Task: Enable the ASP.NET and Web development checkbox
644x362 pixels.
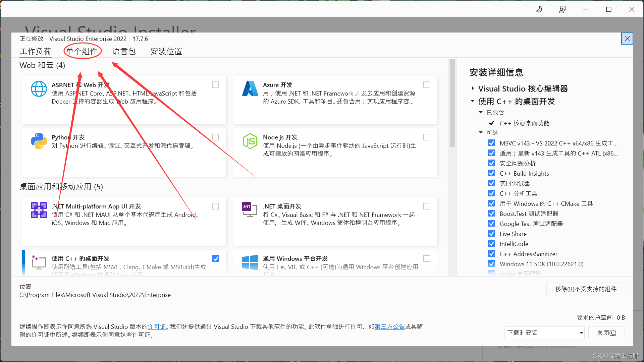Action: 215,85
